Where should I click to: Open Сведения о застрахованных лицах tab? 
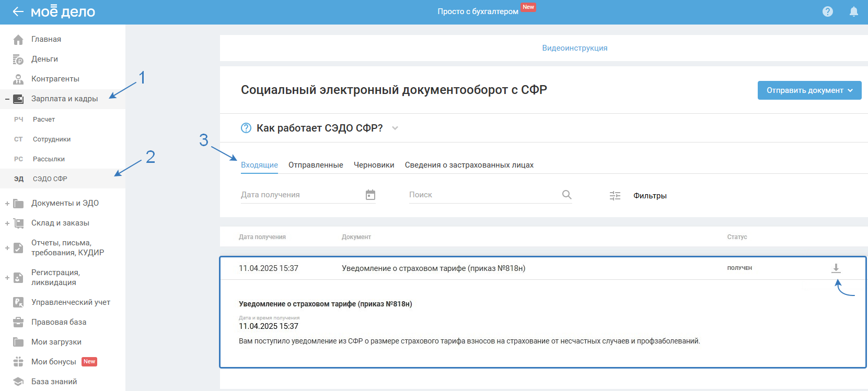pyautogui.click(x=469, y=165)
